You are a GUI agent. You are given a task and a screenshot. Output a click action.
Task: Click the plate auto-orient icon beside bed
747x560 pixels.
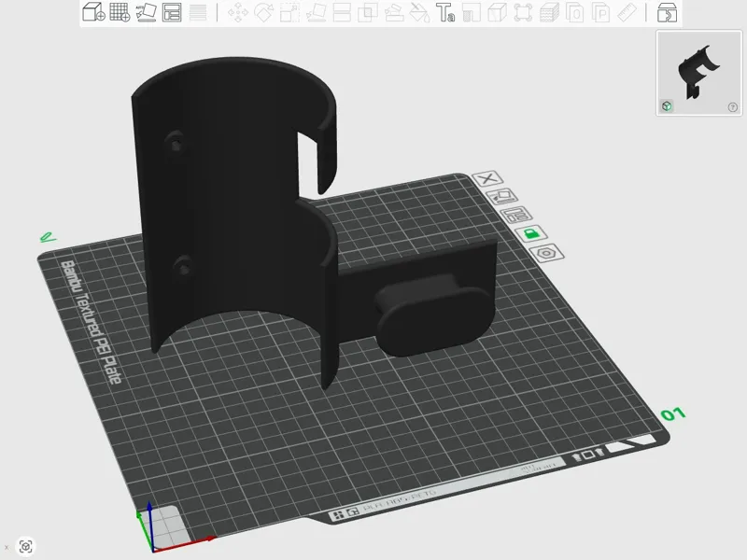501,197
